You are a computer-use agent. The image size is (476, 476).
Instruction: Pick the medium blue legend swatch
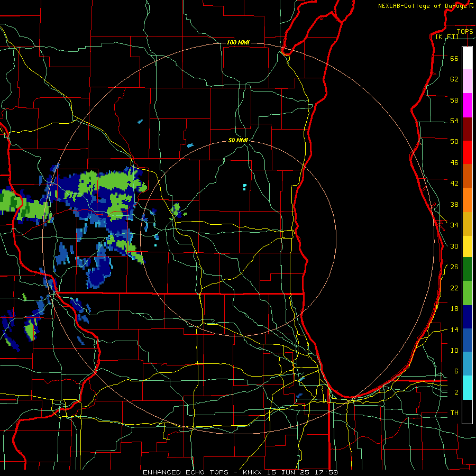click(x=467, y=341)
